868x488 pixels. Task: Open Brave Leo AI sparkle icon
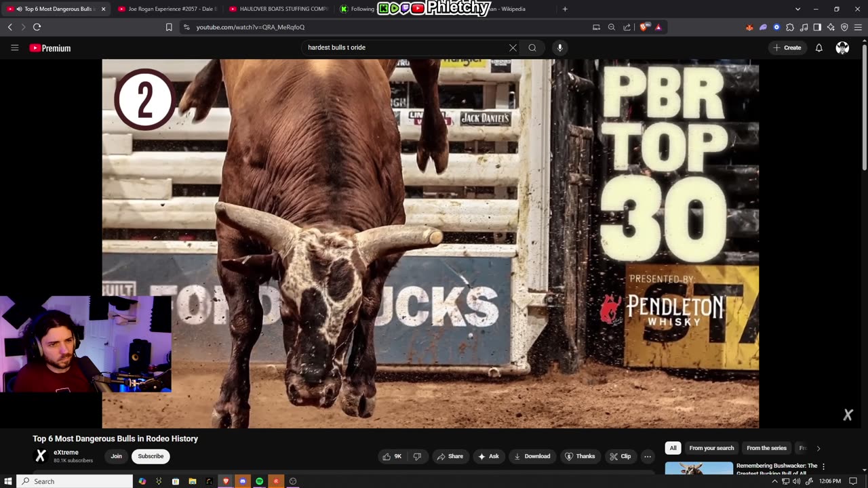coord(831,27)
